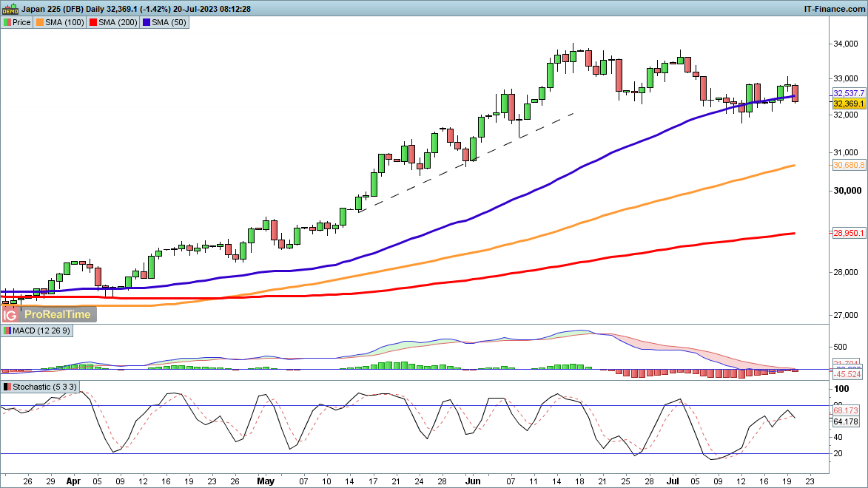Click the 68.173 stochastic value label

point(846,410)
